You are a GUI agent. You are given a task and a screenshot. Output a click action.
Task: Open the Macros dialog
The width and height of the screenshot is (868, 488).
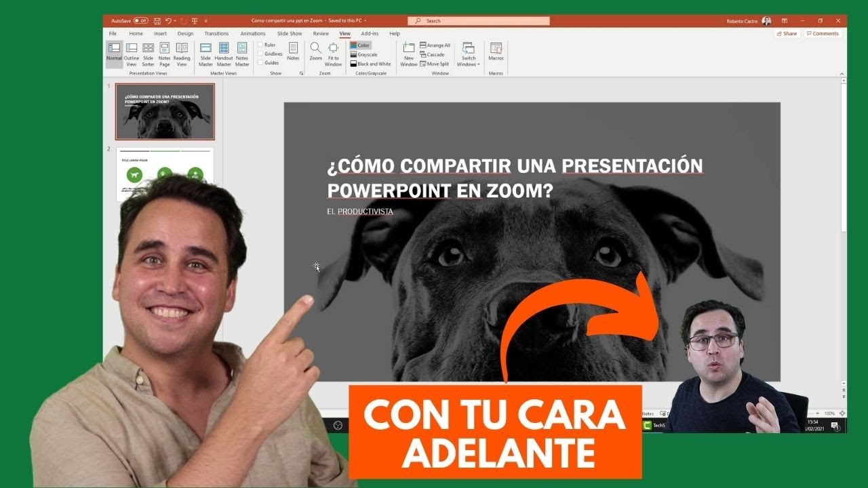(x=496, y=52)
